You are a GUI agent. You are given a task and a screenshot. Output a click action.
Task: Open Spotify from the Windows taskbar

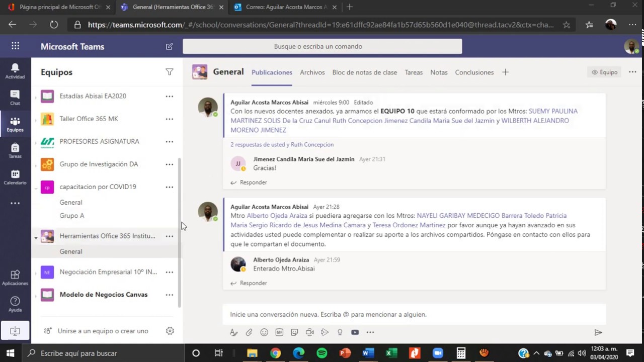[322, 353]
